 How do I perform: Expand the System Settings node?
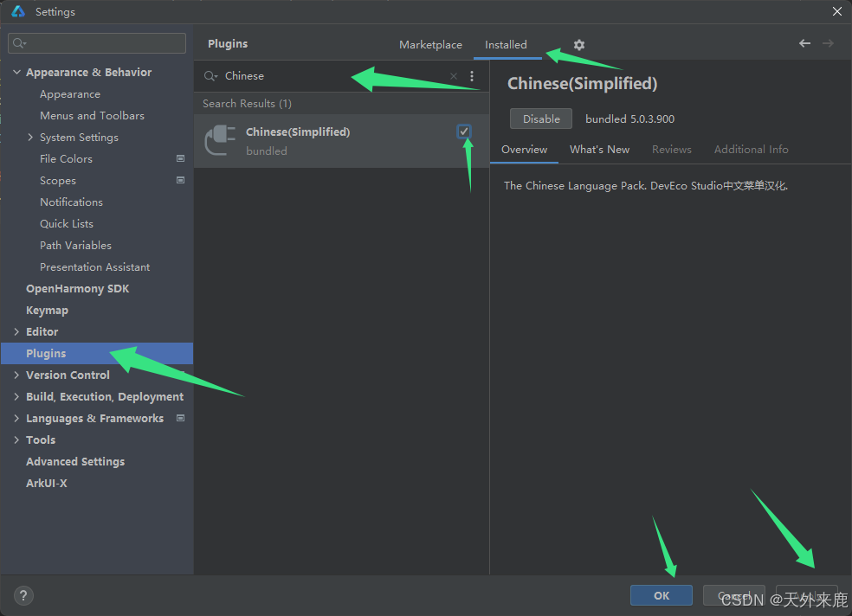pos(30,138)
